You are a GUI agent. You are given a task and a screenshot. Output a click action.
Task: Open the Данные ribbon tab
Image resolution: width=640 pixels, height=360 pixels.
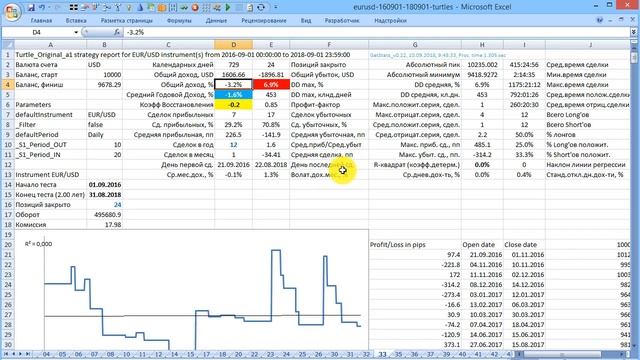[x=216, y=20]
